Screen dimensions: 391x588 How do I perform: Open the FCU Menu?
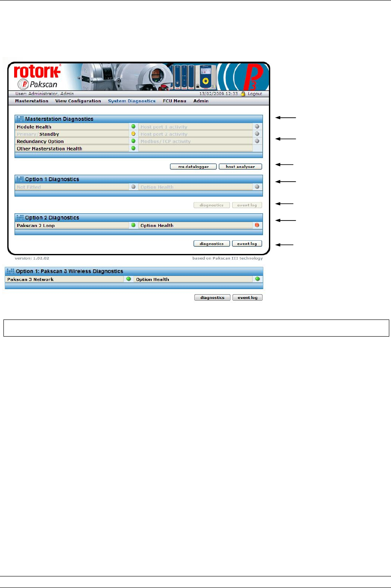pos(174,101)
